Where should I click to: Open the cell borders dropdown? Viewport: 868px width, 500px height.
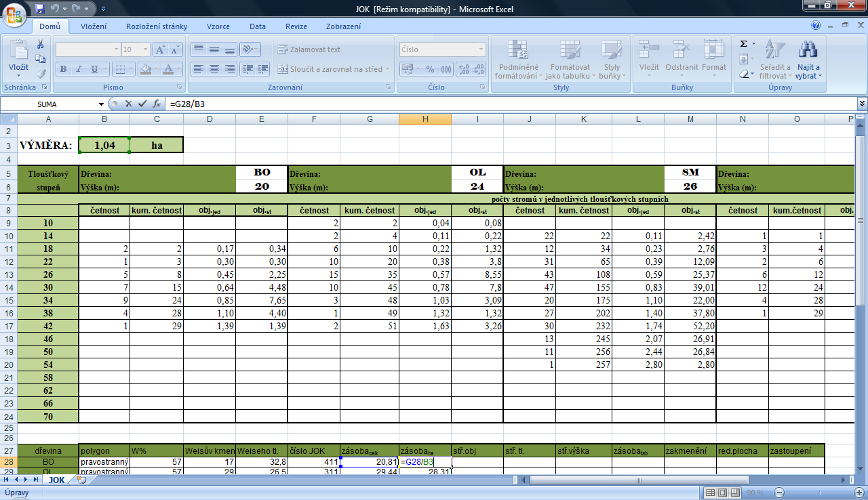click(x=131, y=69)
